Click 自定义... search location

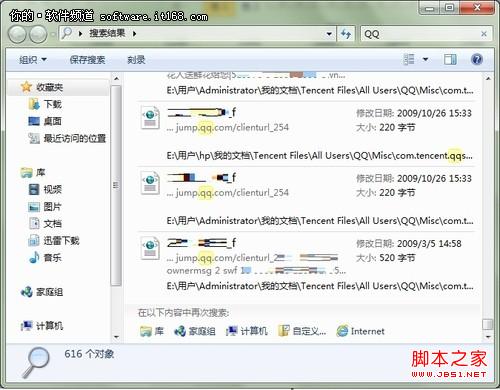(x=302, y=331)
